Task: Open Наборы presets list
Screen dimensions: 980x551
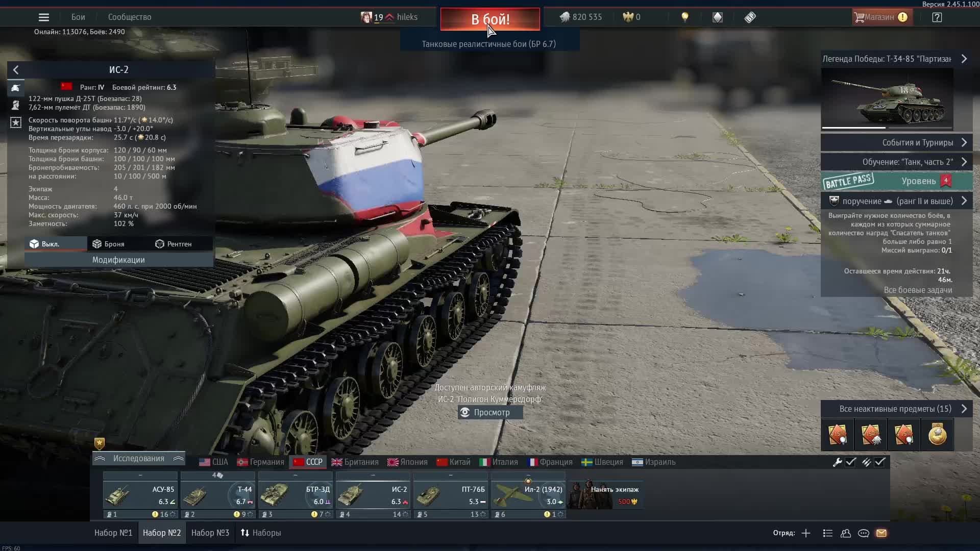Action: (261, 533)
